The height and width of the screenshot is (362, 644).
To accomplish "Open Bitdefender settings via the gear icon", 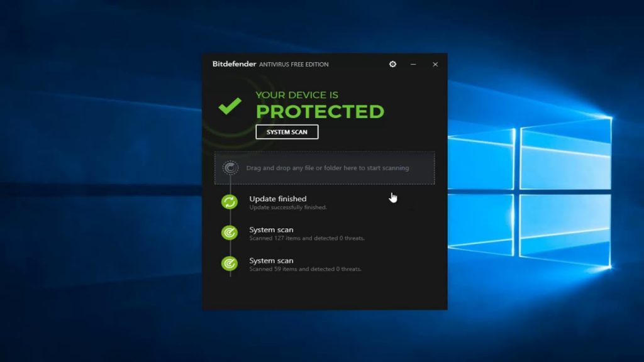I will [393, 64].
